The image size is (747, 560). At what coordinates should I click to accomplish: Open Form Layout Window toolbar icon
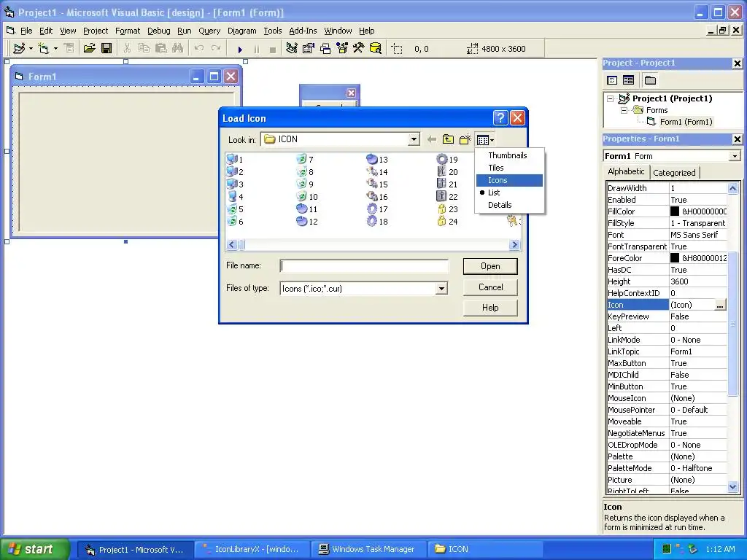325,49
